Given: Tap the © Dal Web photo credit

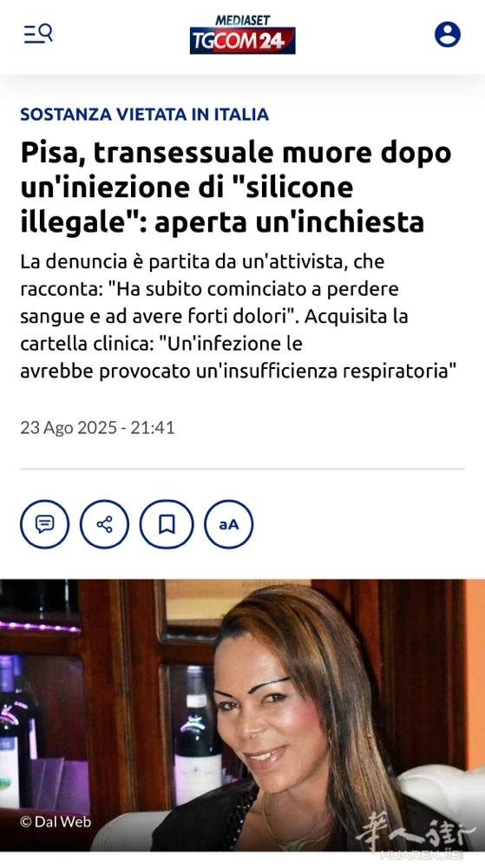Looking at the screenshot, I should [56, 822].
